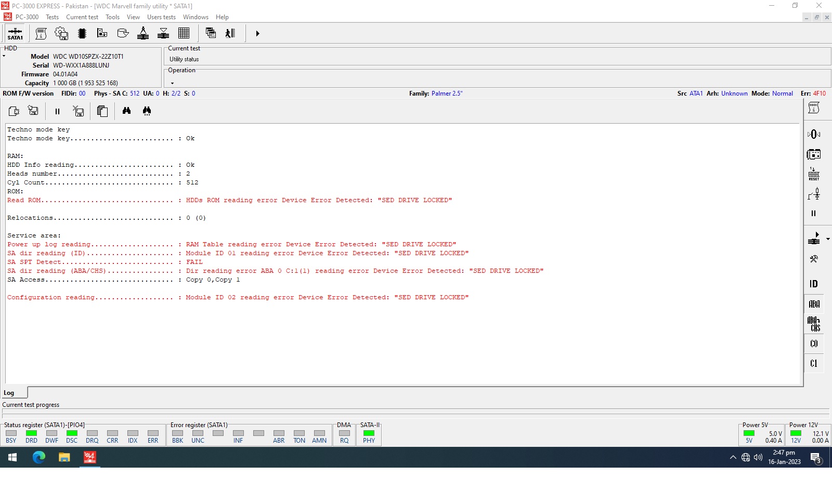The image size is (832, 504).
Task: Open File Explorer from the taskbar
Action: pyautogui.click(x=64, y=457)
